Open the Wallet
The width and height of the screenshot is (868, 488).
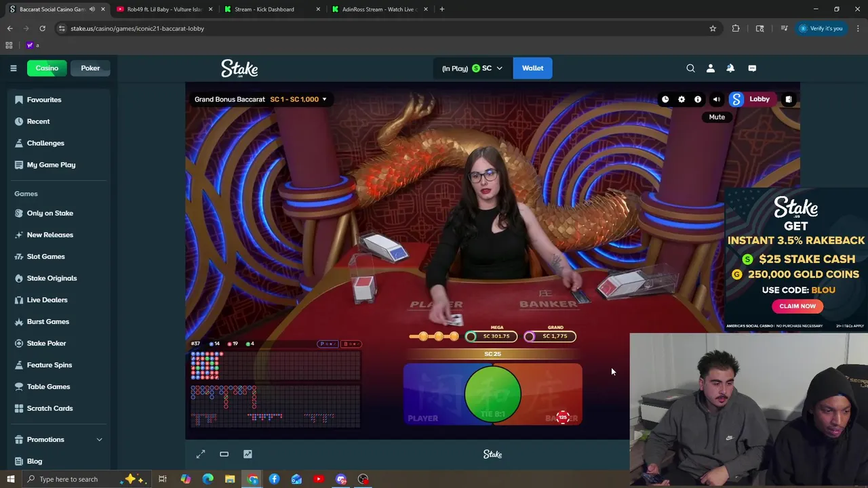pyautogui.click(x=532, y=68)
